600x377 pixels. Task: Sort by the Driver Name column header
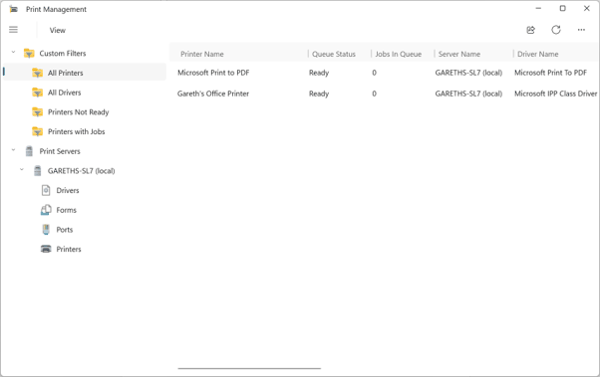click(538, 54)
